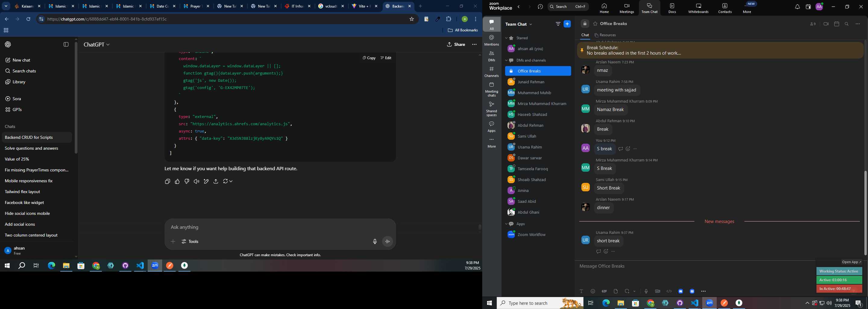Viewport: 868px width, 309px height.
Task: Bookmark this page in Chrome
Action: coord(411,19)
